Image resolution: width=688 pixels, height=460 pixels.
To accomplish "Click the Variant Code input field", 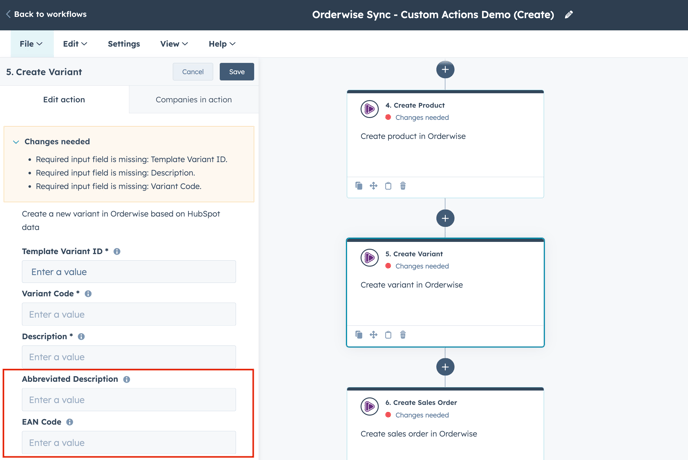I will (x=129, y=314).
